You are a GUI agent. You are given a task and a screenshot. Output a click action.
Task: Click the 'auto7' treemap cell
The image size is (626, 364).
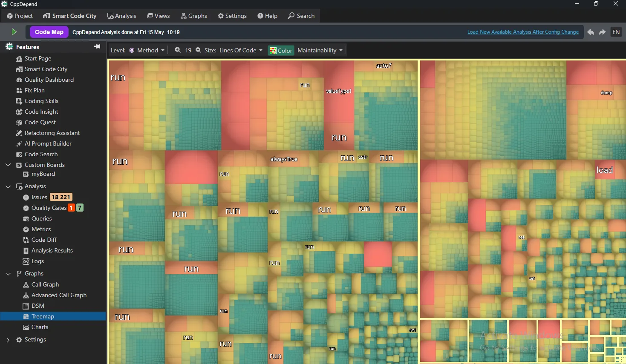[384, 66]
